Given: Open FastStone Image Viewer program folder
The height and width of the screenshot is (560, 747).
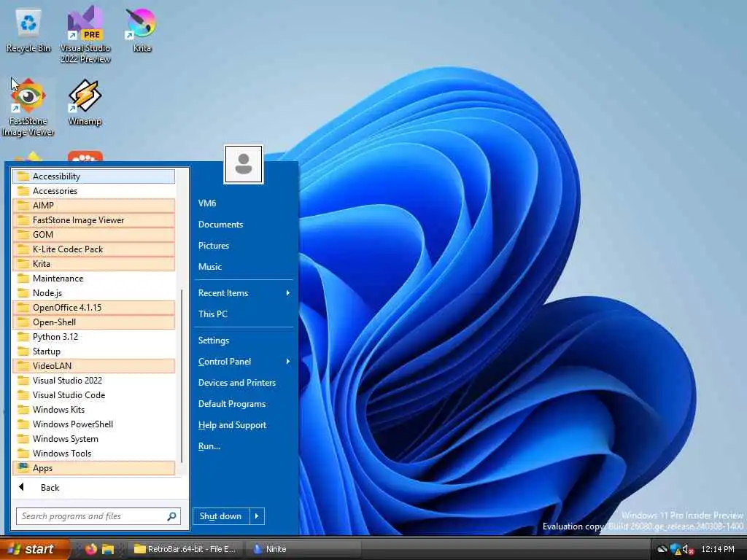Looking at the screenshot, I should 94,220.
